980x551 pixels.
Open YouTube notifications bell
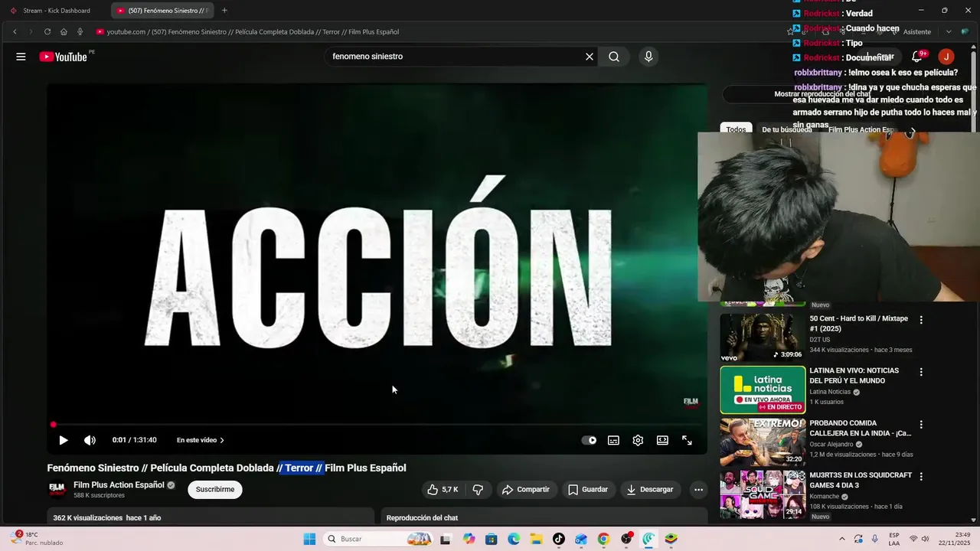click(x=916, y=57)
